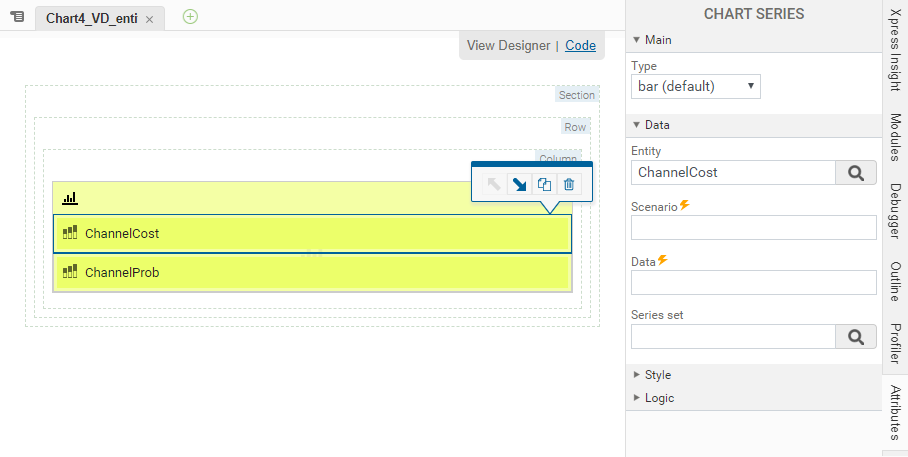Click the move down arrow in popup toolbar
The height and width of the screenshot is (457, 908).
pos(519,184)
